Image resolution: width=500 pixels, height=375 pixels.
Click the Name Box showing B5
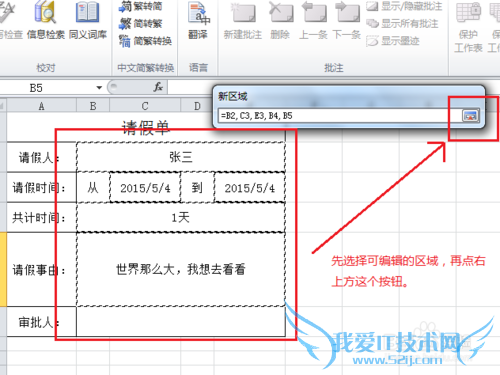pyautogui.click(x=47, y=88)
